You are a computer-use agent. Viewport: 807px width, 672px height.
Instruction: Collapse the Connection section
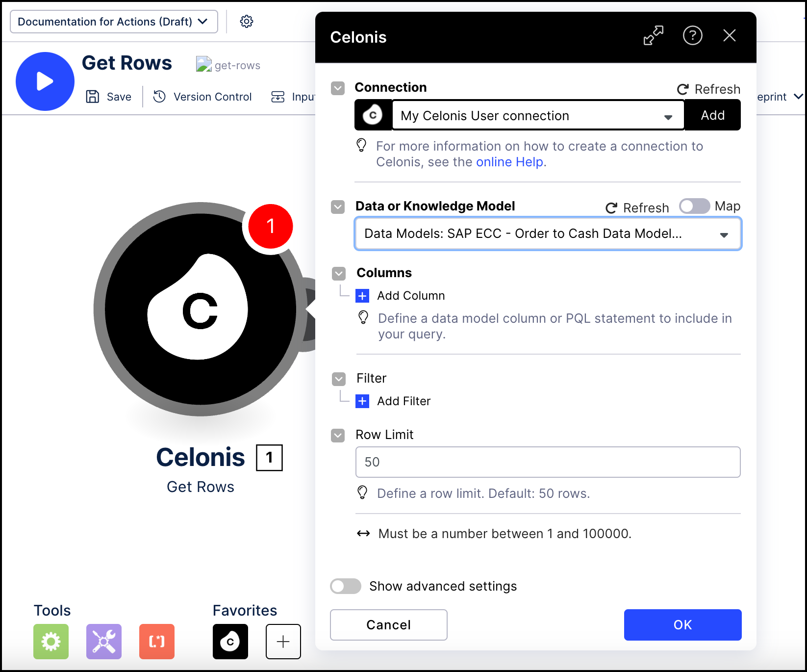[338, 88]
